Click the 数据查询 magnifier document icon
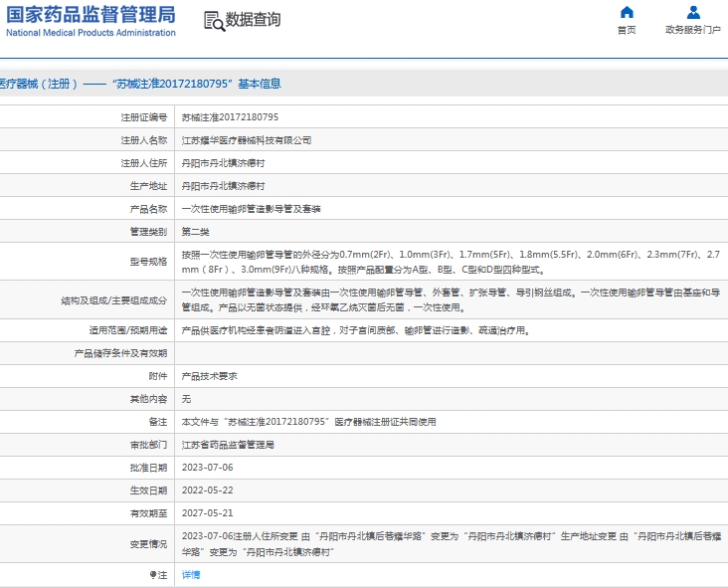 pyautogui.click(x=215, y=21)
